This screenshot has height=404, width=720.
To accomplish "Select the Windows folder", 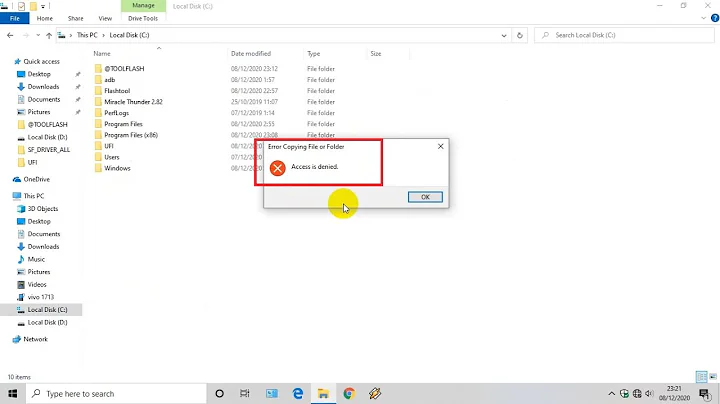I will point(117,168).
